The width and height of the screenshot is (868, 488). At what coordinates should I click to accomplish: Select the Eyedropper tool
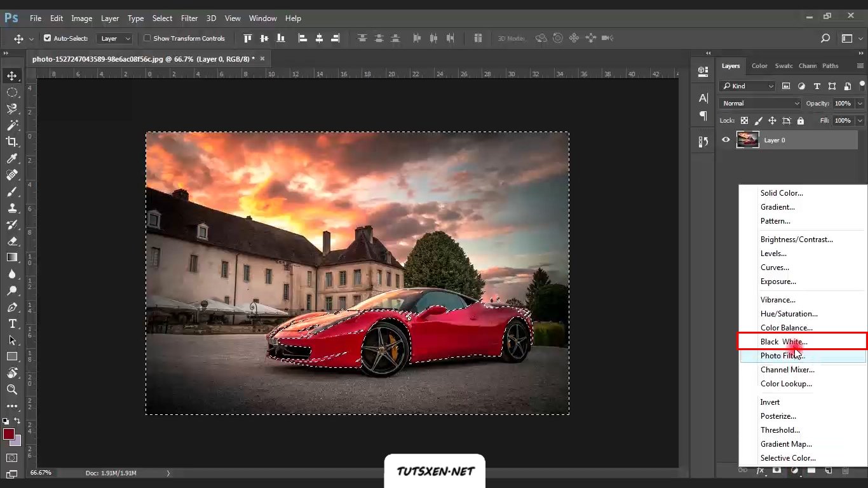tap(12, 158)
